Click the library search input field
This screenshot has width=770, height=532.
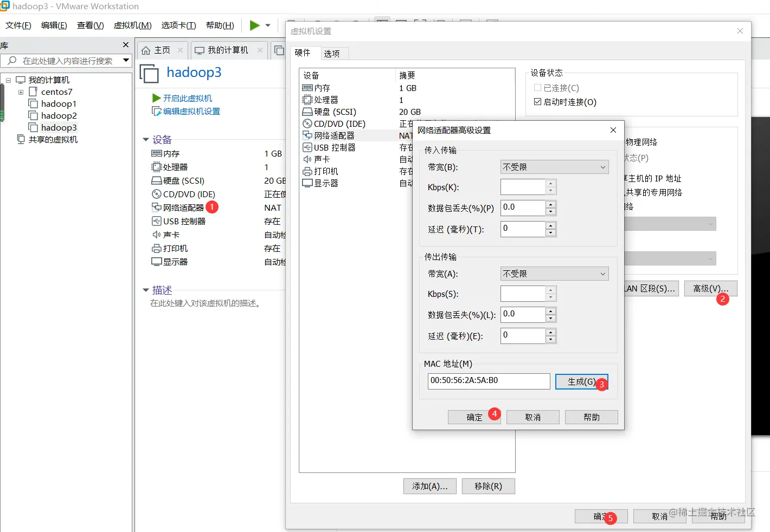click(x=66, y=61)
